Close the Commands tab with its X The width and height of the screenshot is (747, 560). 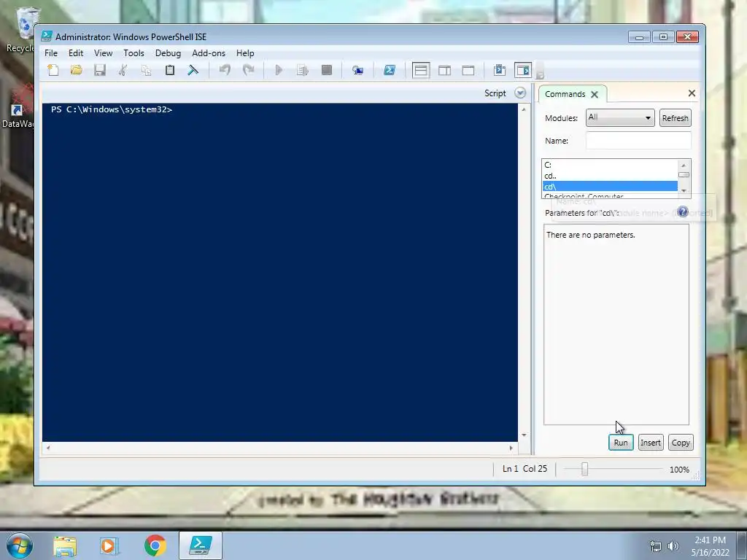coord(595,94)
